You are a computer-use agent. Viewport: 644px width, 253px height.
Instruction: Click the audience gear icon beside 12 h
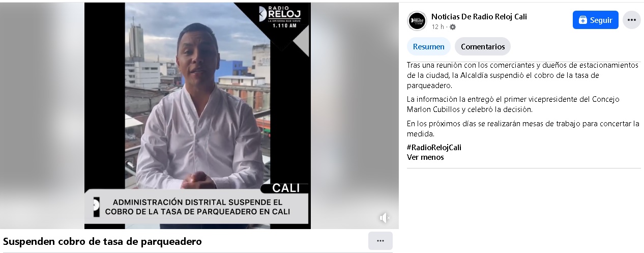(453, 27)
